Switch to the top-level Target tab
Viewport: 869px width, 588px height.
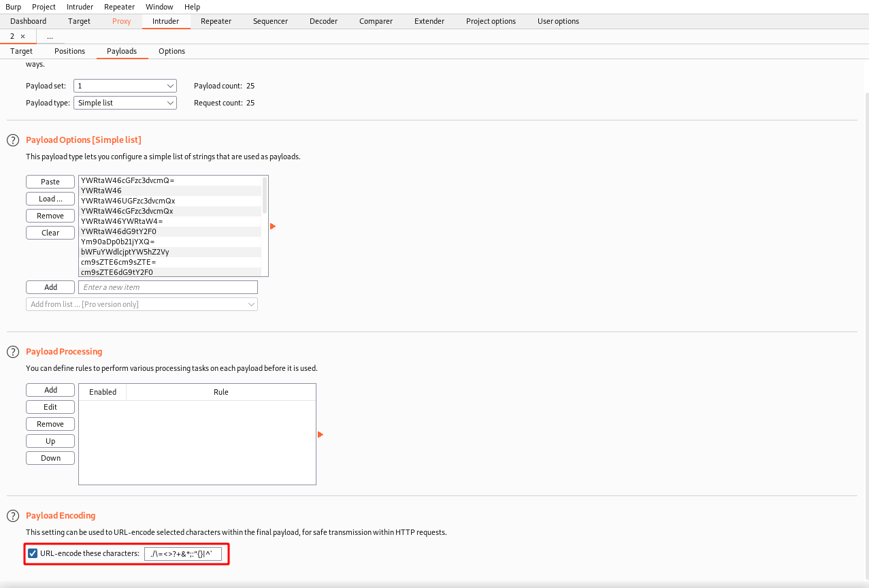(x=79, y=21)
